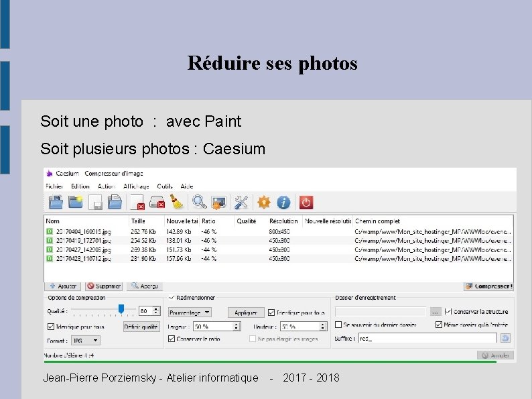Enable Se souvenir du dernier dossier
532x399 pixels.
pyautogui.click(x=338, y=325)
